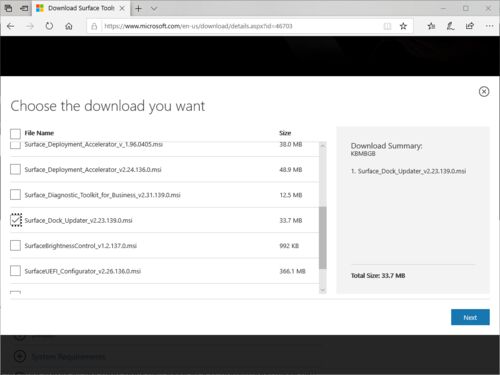Check SurfaceBrightnessControl_v1.2.137.0.msi
Viewport: 500px width, 375px height.
point(15,245)
